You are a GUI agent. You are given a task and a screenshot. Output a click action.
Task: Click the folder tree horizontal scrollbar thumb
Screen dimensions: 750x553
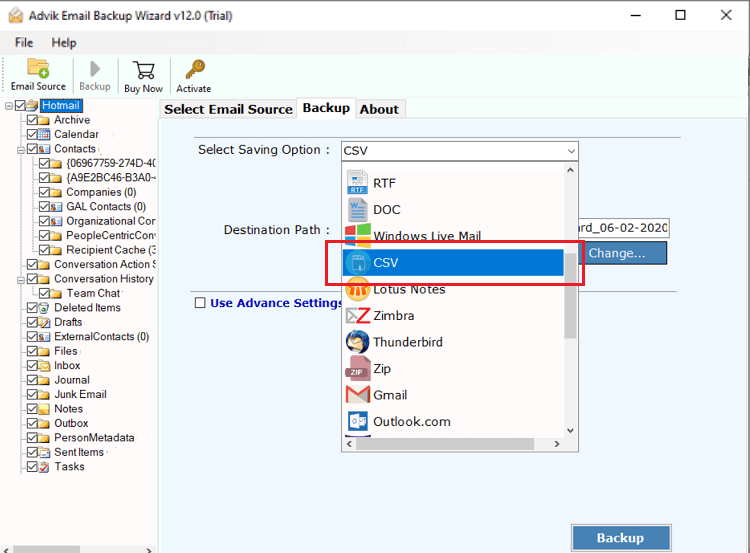click(x=46, y=550)
